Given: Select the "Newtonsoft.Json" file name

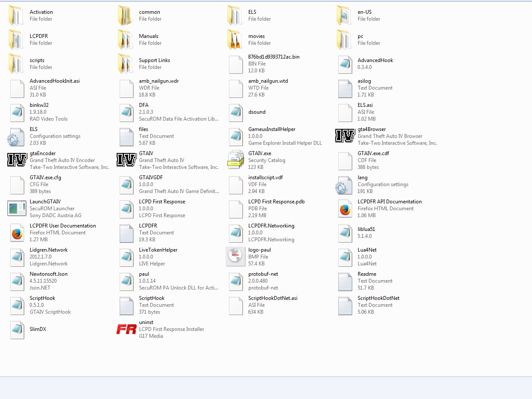Looking at the screenshot, I should point(49,274).
